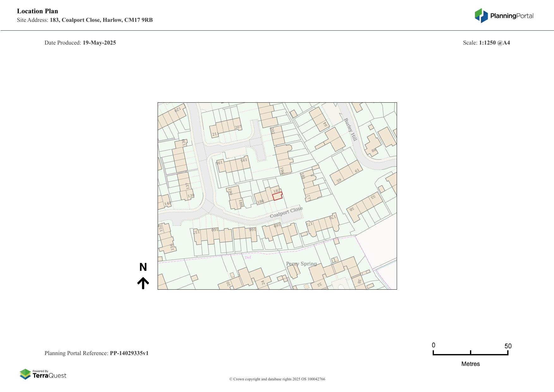Click the scale bar 50 label

[508, 346]
